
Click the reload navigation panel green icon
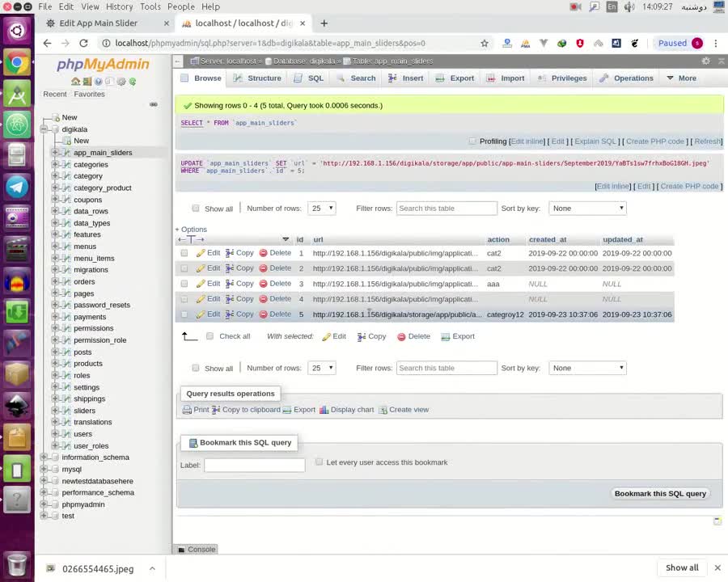point(133,82)
